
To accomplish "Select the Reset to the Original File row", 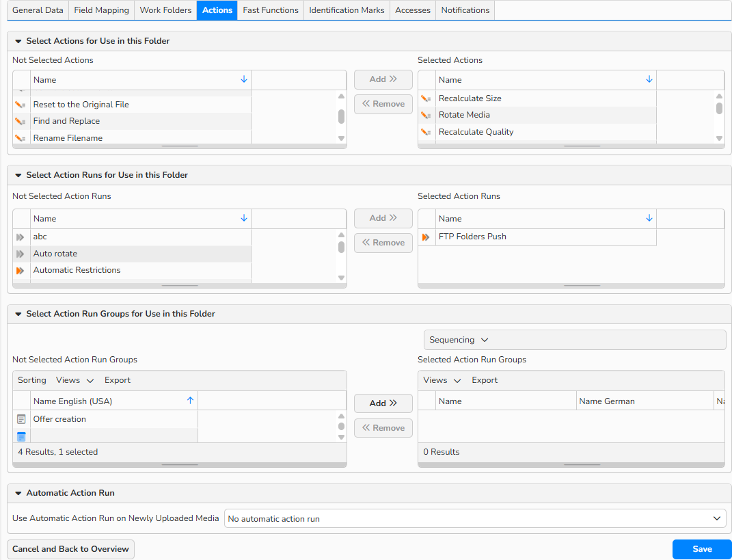I will click(132, 105).
